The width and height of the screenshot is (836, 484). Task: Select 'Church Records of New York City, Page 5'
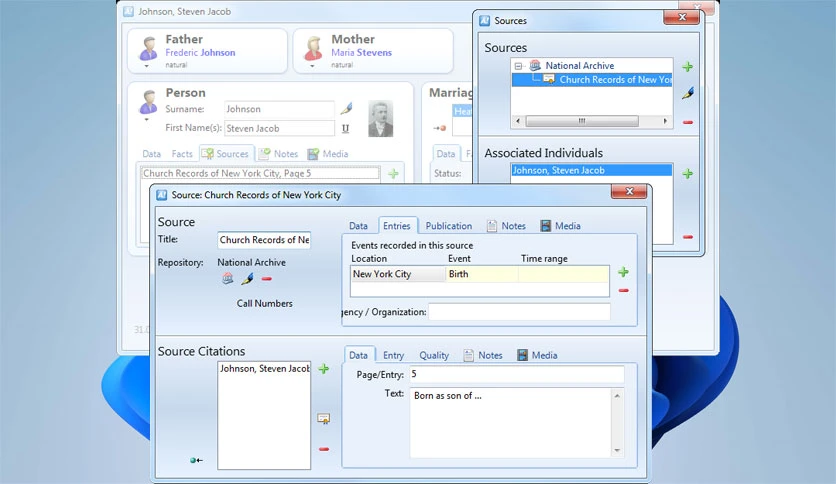tap(260, 173)
